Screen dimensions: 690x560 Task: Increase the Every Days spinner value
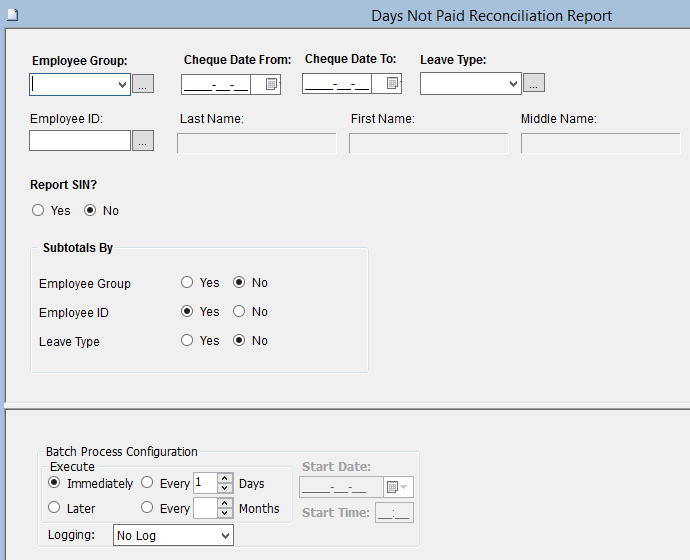coord(225,478)
